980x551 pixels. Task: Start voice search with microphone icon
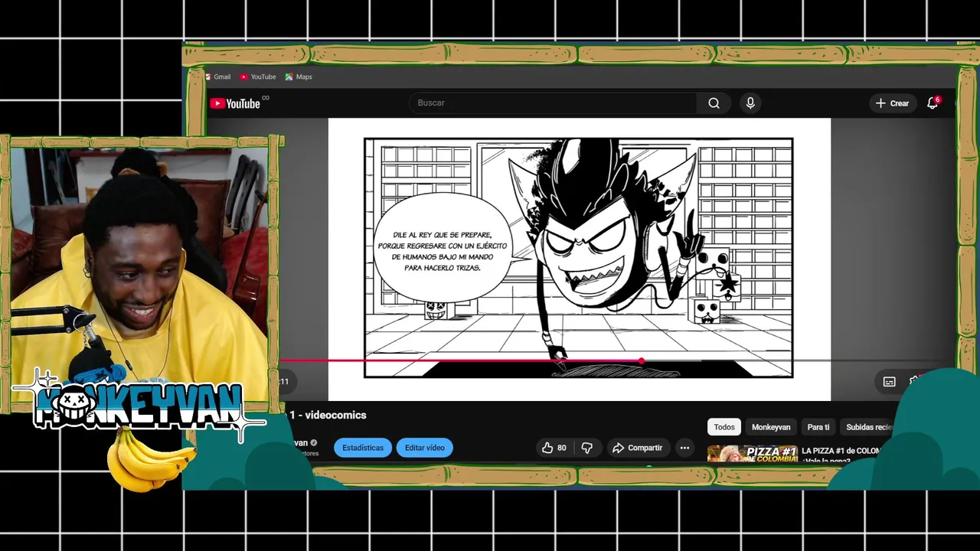(x=750, y=103)
